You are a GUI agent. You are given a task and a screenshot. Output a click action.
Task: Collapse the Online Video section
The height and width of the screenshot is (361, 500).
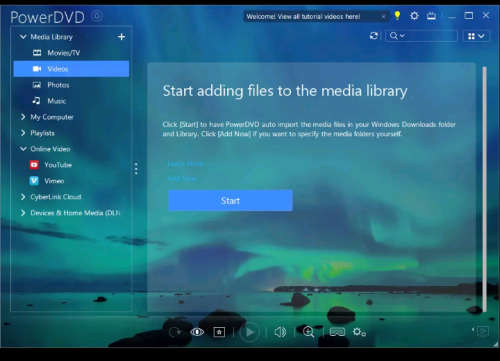click(23, 149)
